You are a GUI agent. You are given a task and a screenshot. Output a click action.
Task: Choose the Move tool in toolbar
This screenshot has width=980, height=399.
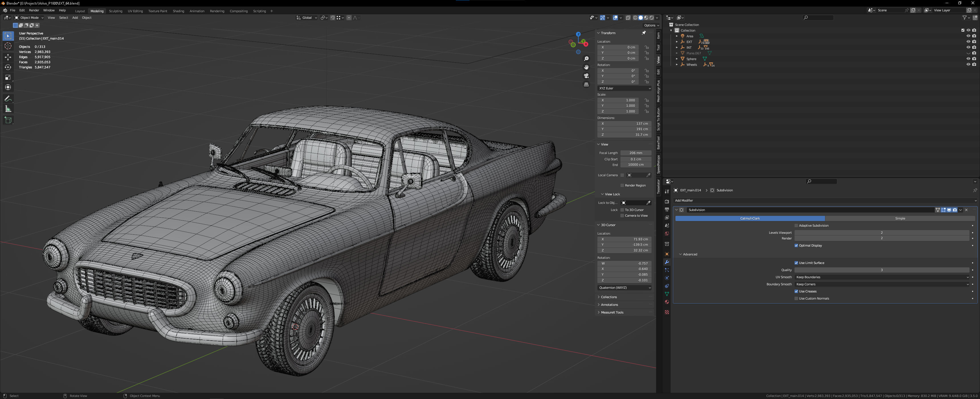point(8,57)
